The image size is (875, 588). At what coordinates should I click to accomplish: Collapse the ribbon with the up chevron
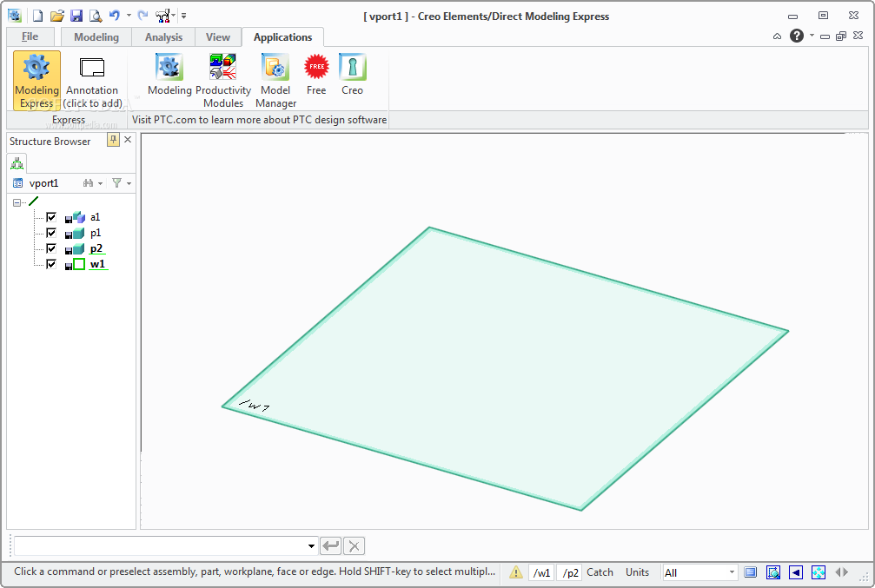tap(777, 36)
